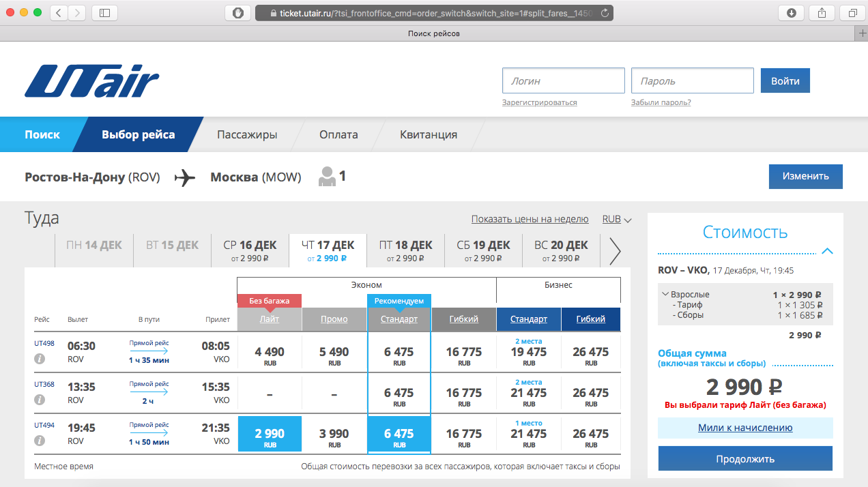Add a new tab with plus icon

click(x=862, y=33)
